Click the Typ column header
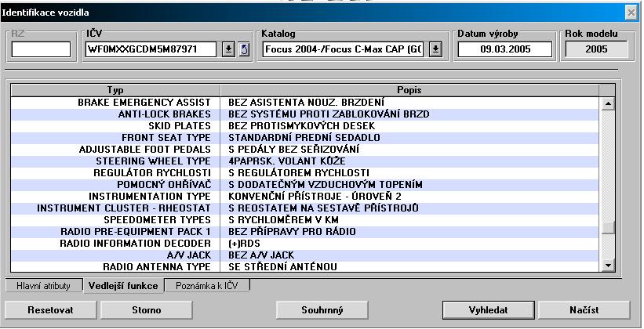 tap(114, 90)
